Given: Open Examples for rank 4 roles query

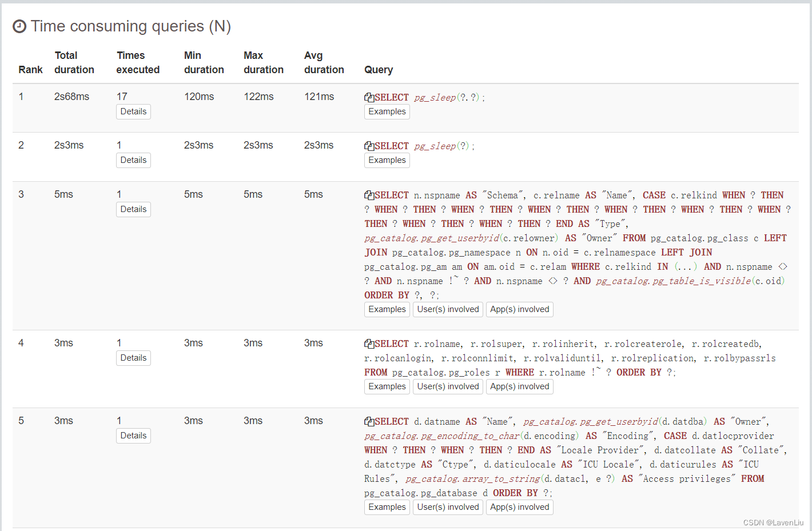Looking at the screenshot, I should pyautogui.click(x=387, y=387).
